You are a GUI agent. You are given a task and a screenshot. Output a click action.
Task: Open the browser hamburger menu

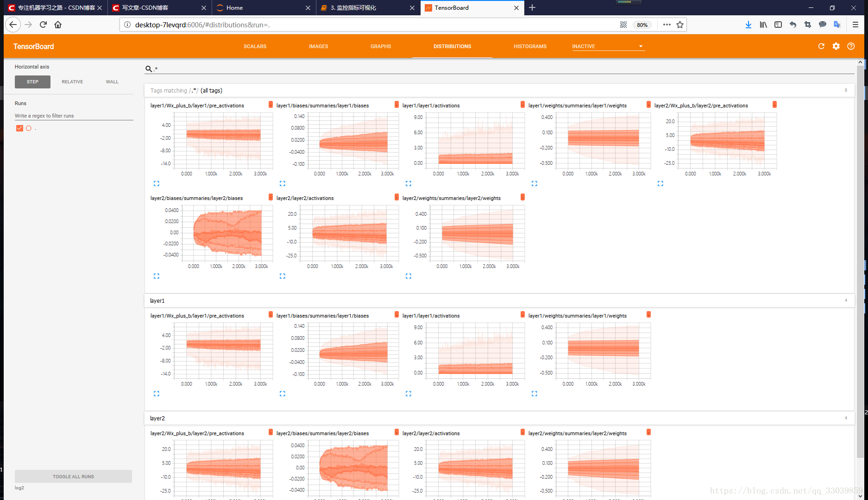[855, 25]
